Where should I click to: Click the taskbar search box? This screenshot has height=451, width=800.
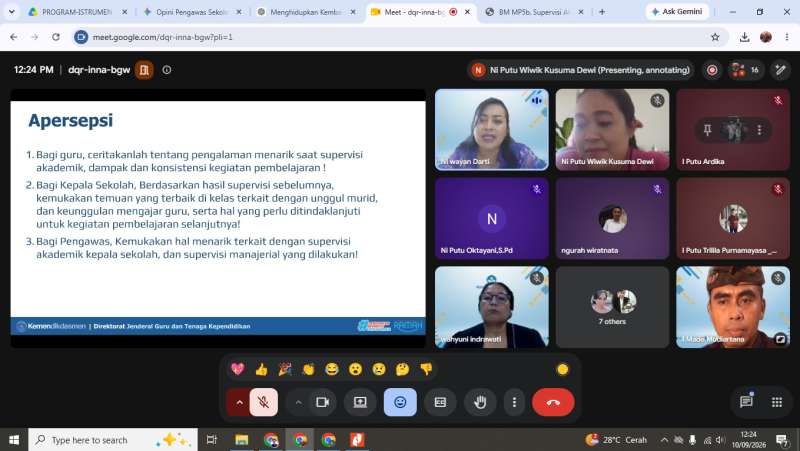[x=113, y=440]
